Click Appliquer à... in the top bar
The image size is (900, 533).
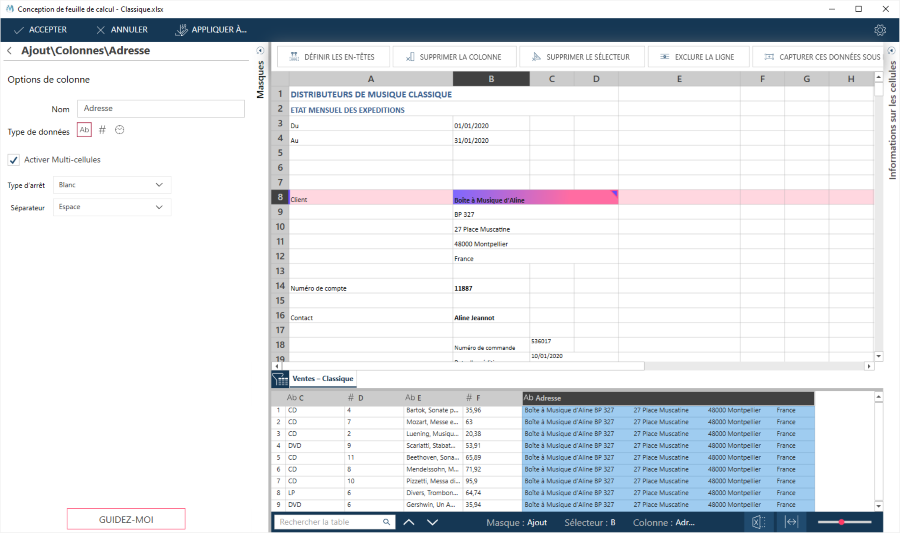click(211, 30)
